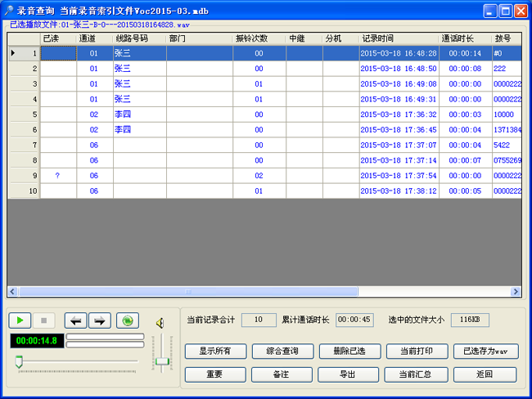Mark the record as 重要

pyautogui.click(x=215, y=374)
